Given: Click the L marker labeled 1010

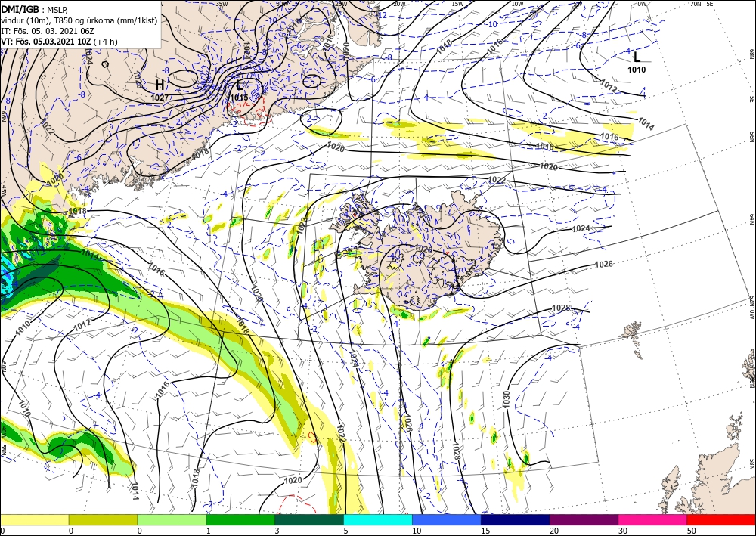Looking at the screenshot, I should [637, 57].
